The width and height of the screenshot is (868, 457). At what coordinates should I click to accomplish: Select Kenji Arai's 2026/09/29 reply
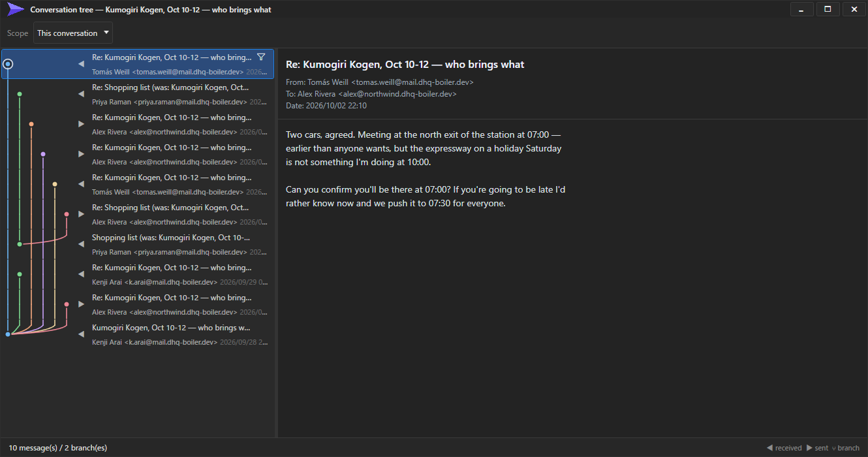click(x=138, y=274)
